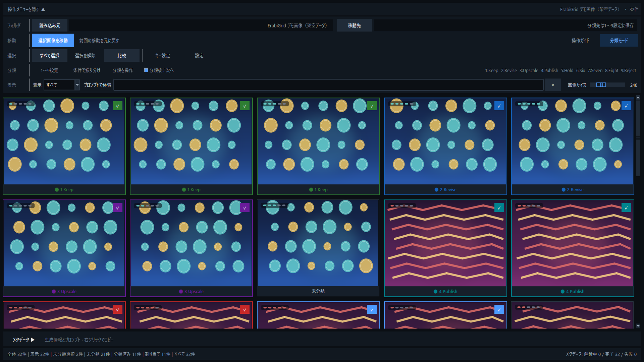Open 1〜9設定
The height and width of the screenshot is (362, 644).
(49, 70)
